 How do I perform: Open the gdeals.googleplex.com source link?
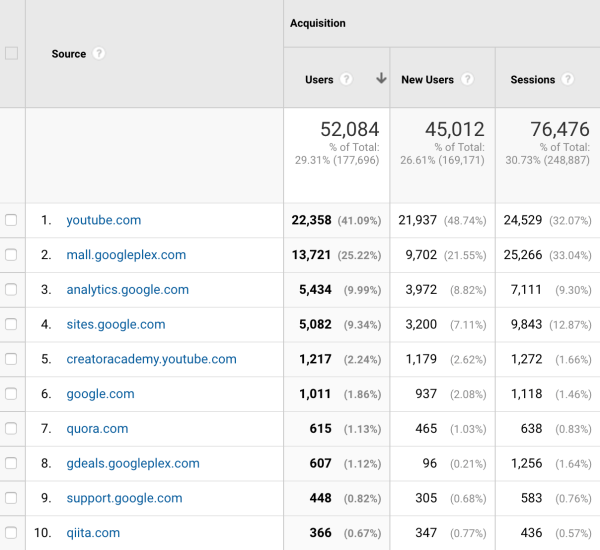[133, 464]
